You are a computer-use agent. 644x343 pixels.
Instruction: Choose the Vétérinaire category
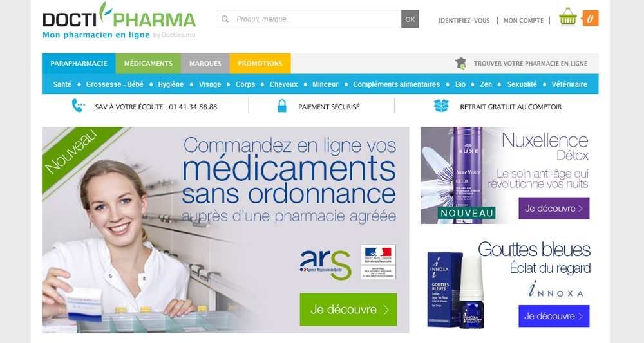[x=569, y=84]
